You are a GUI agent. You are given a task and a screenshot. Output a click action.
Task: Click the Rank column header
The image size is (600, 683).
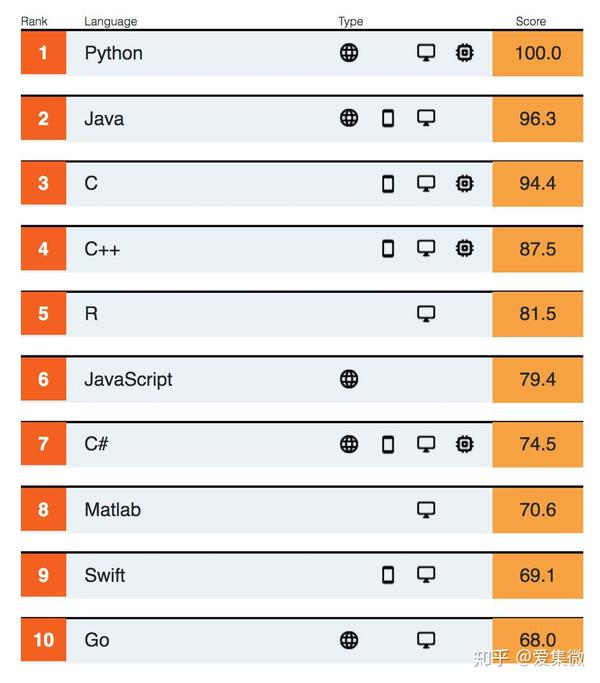tap(34, 21)
